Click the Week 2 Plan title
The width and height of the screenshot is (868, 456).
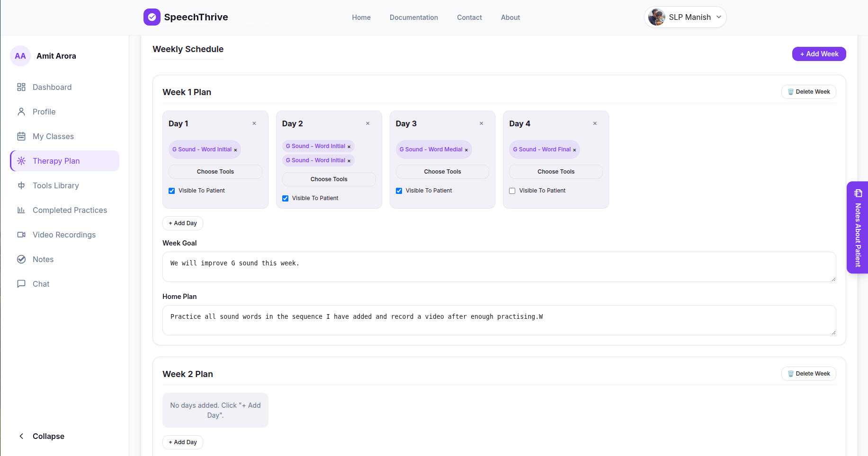tap(188, 374)
